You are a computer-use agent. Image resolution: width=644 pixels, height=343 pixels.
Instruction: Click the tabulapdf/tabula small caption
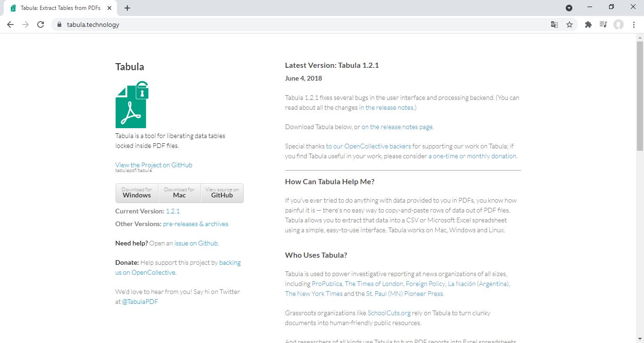pyautogui.click(x=134, y=171)
